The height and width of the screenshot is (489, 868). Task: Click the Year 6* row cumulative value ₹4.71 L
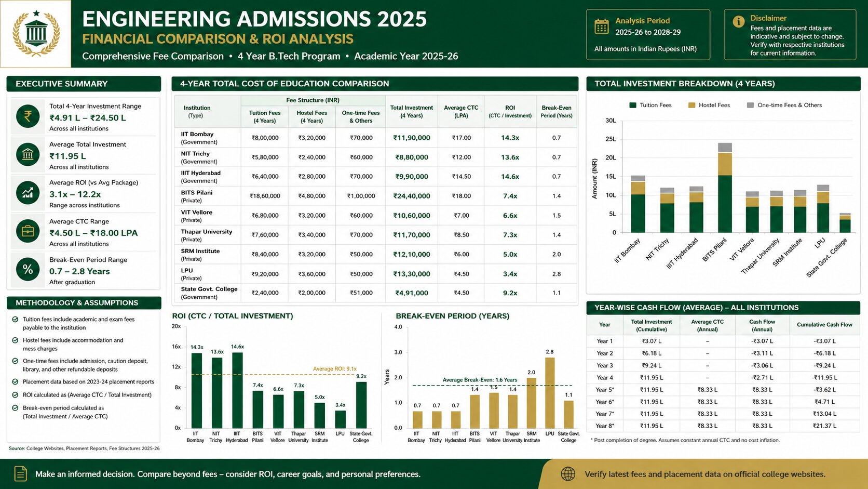(x=824, y=402)
